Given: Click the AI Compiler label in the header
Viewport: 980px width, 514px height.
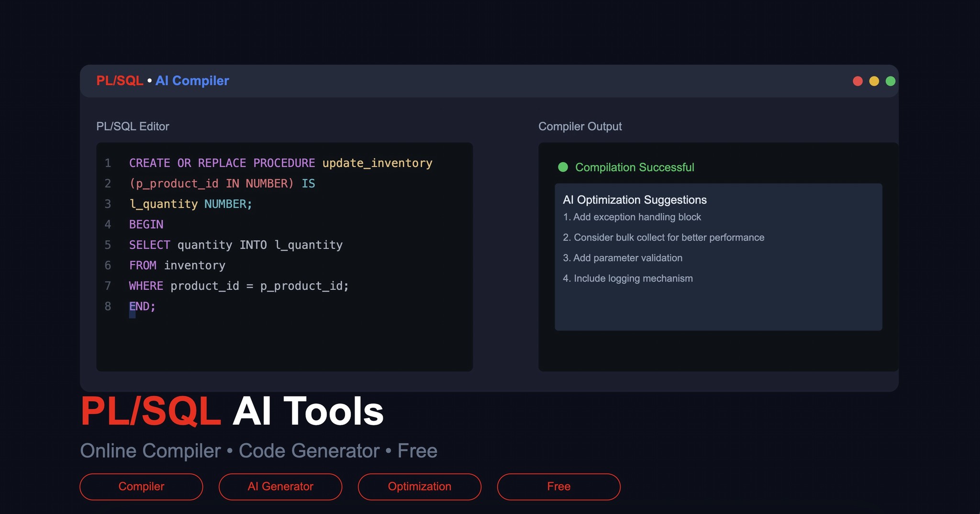Looking at the screenshot, I should click(192, 81).
